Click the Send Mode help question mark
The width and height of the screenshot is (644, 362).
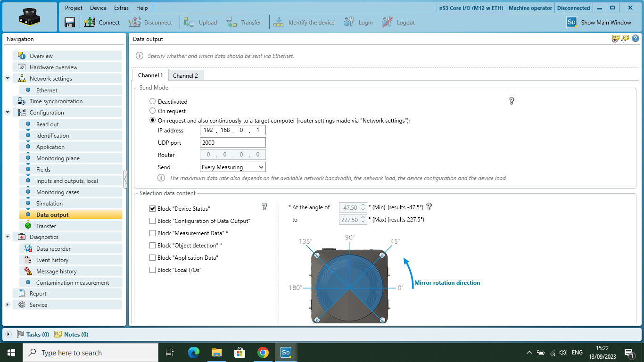coord(512,101)
